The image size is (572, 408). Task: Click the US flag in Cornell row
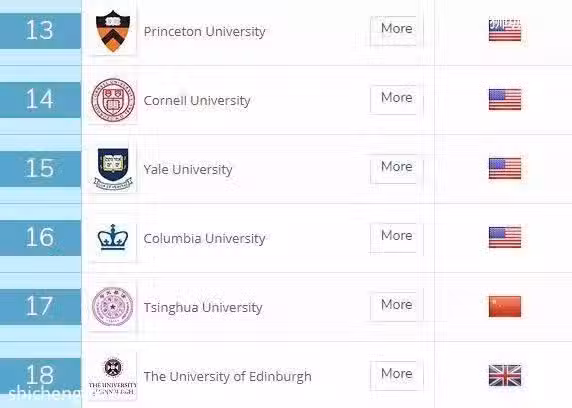coord(505,99)
